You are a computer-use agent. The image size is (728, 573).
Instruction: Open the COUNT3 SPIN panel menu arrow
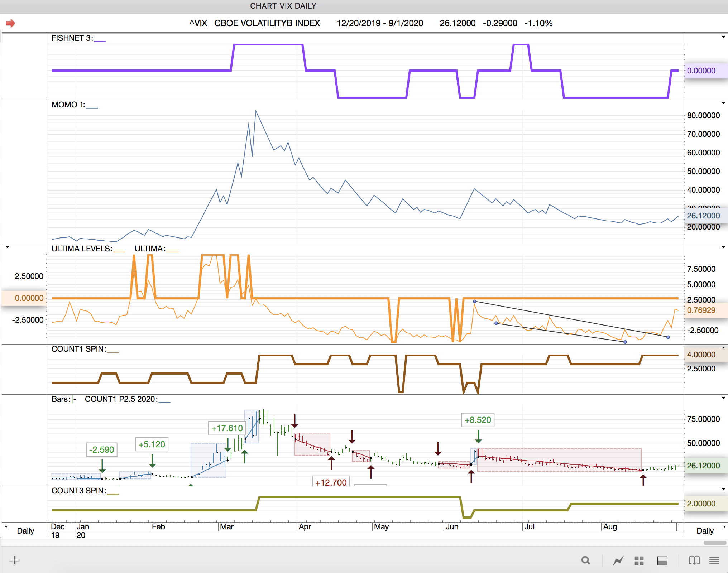click(723, 490)
